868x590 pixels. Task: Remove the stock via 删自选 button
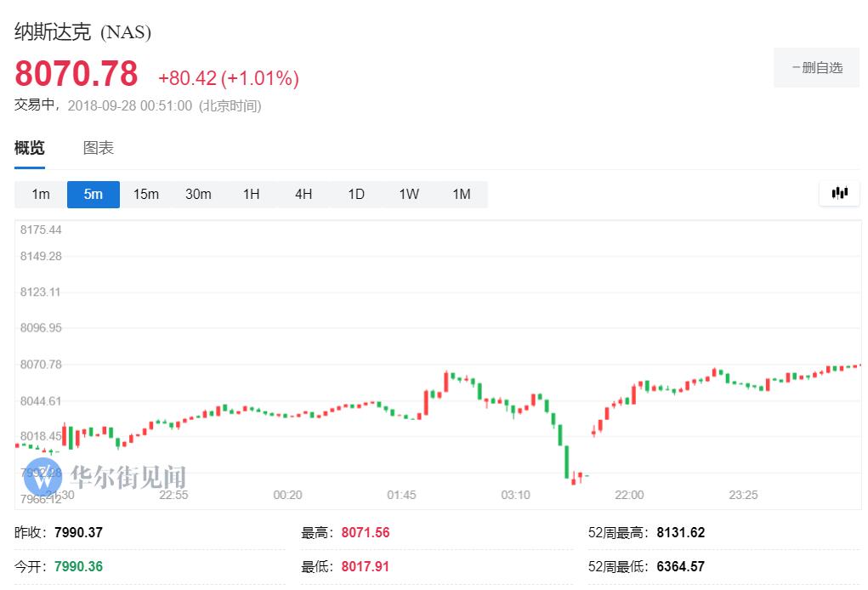click(816, 67)
